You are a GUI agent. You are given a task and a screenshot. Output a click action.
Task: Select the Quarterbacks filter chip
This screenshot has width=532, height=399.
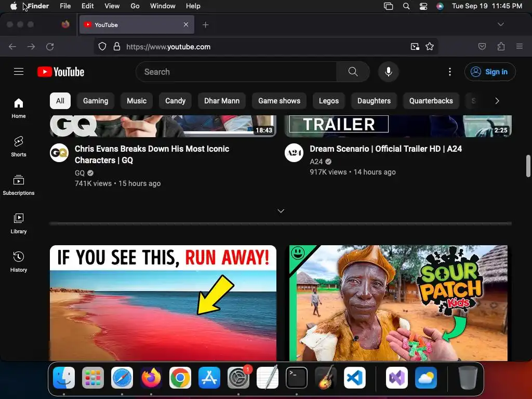click(x=431, y=101)
